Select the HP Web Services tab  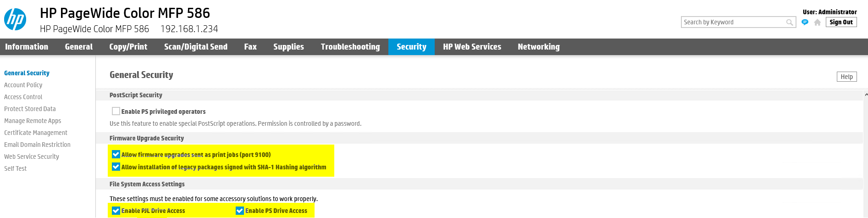472,47
